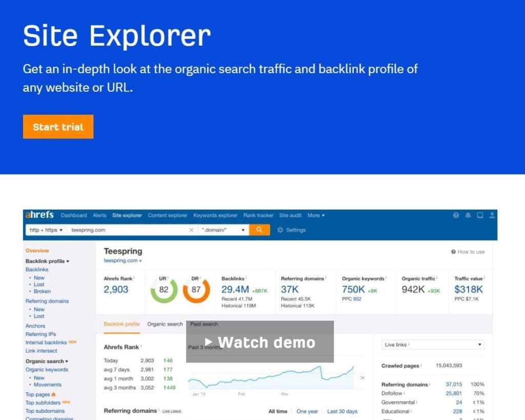Click the help icon in the top navigation
Viewport: 525px width, 420px height.
coord(456,216)
